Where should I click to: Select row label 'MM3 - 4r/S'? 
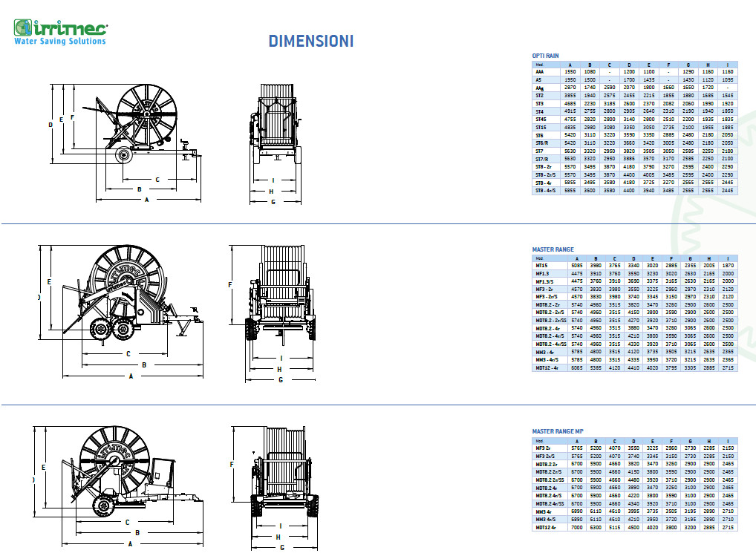click(547, 360)
